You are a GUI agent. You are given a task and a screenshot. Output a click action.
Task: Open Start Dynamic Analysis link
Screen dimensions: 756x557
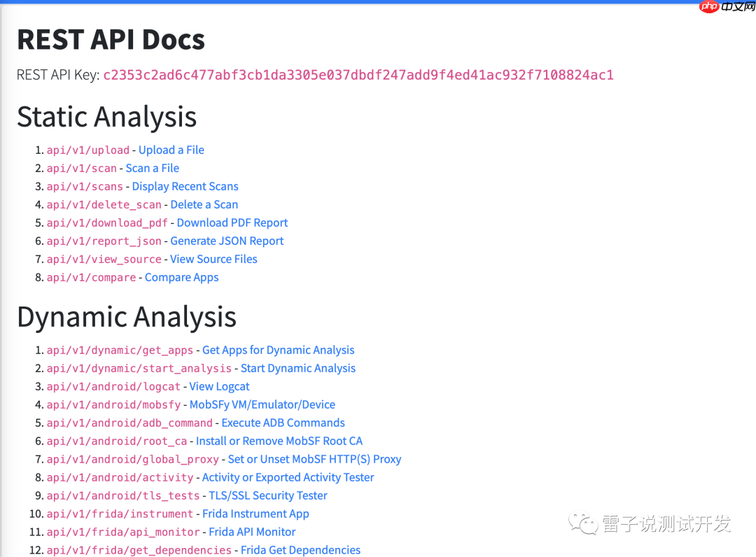[x=298, y=369]
